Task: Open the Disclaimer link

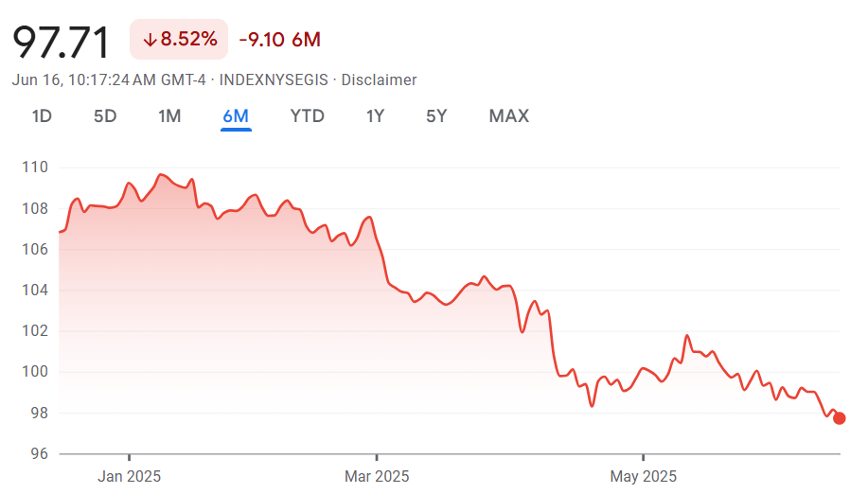Action: tap(379, 80)
